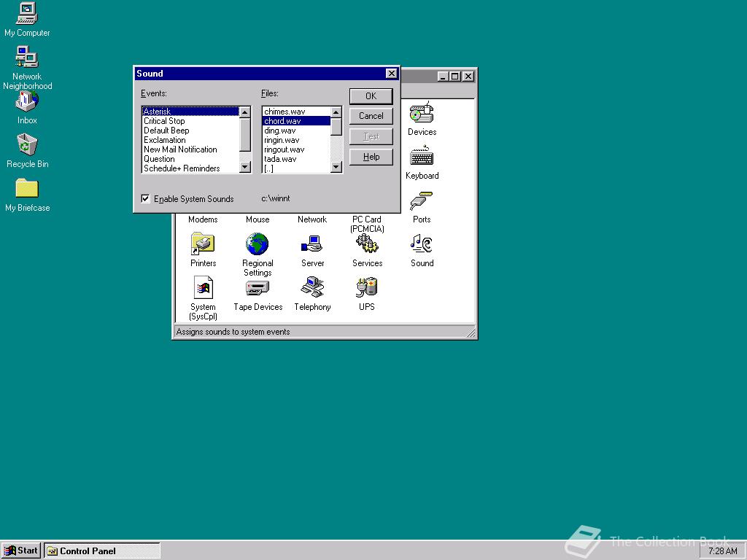
Task: Select ding.wav in the Files list
Action: 296,131
